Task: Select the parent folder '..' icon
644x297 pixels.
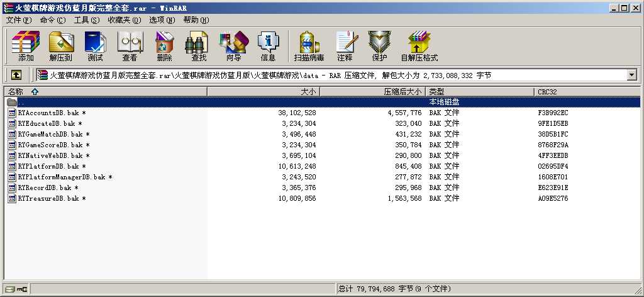Action: (12, 102)
